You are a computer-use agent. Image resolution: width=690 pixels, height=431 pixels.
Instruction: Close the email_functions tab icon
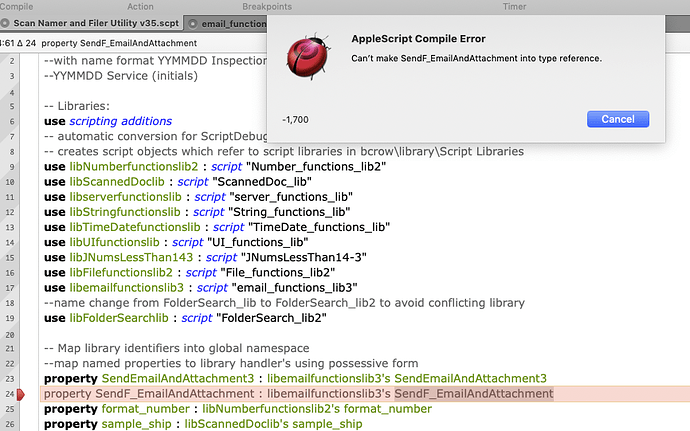pos(193,24)
